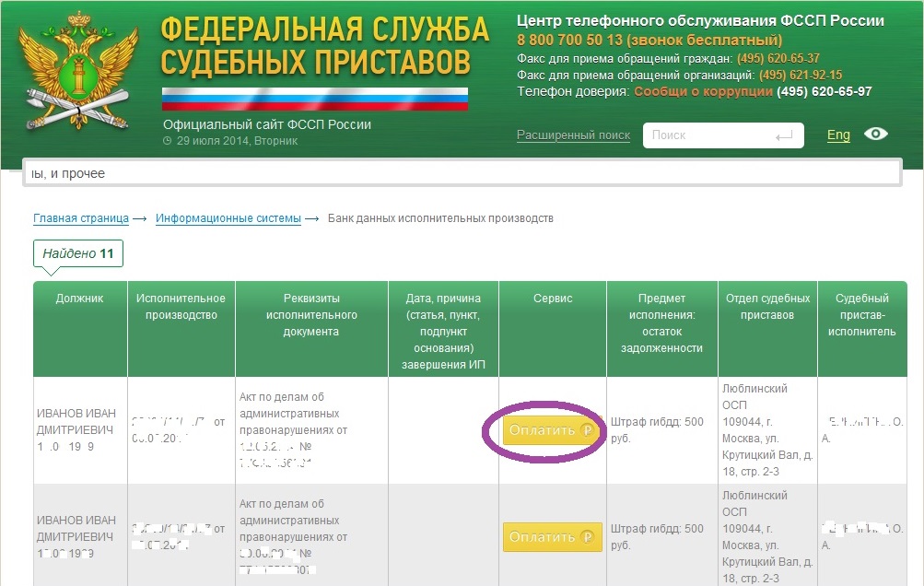Viewport: 924px width, 586px height.
Task: Open Расширенный поиск link
Action: coord(573,135)
